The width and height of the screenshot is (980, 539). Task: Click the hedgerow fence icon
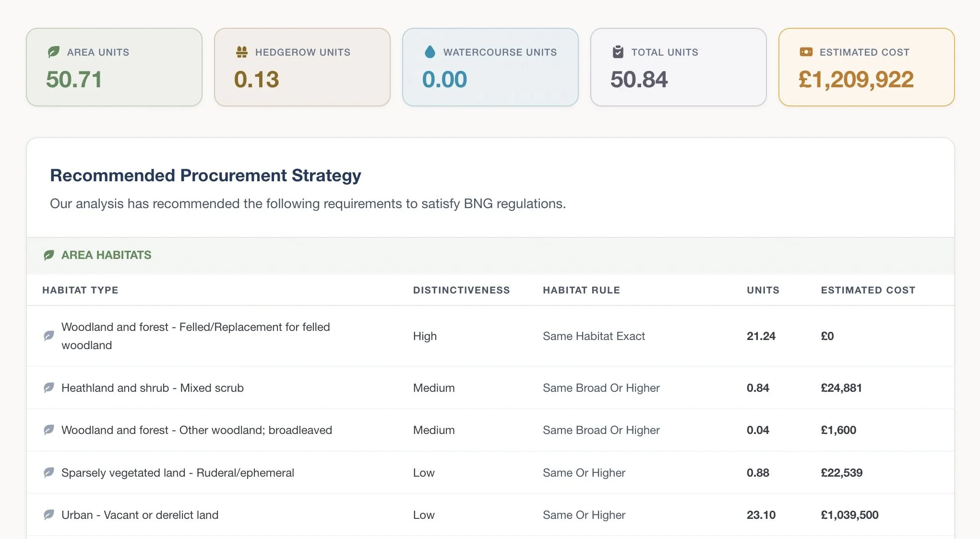pos(242,52)
